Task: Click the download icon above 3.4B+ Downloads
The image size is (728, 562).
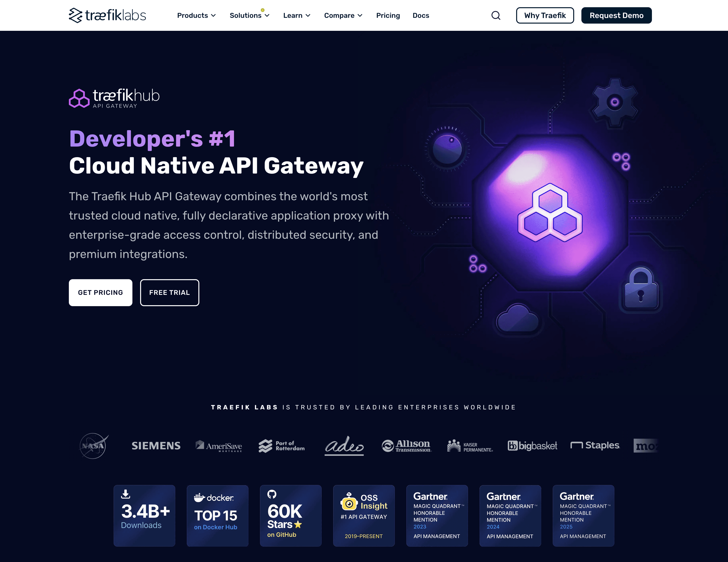Action: click(x=126, y=494)
